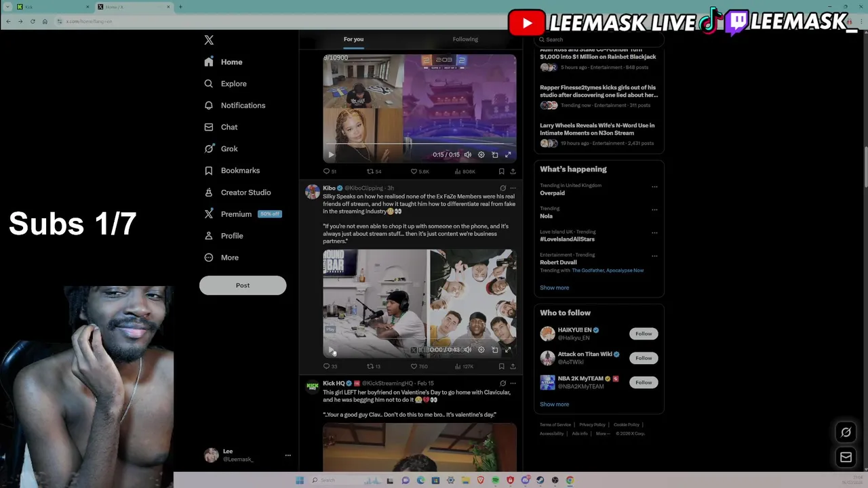Expand the More menu in sidebar
This screenshot has width=868, height=488.
pos(222,257)
